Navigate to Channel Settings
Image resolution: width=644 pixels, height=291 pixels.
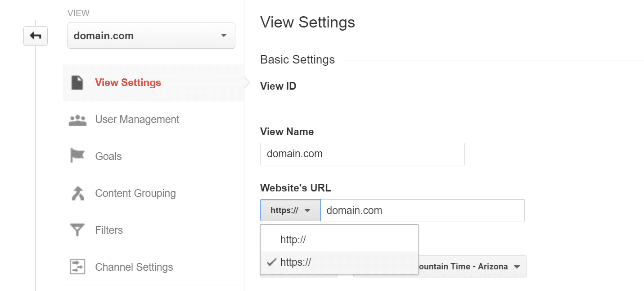(134, 267)
